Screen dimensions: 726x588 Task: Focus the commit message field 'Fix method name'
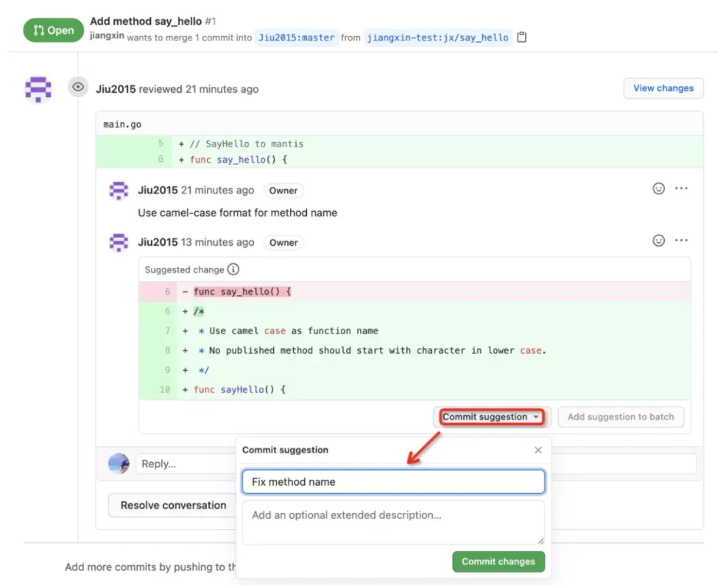(393, 482)
